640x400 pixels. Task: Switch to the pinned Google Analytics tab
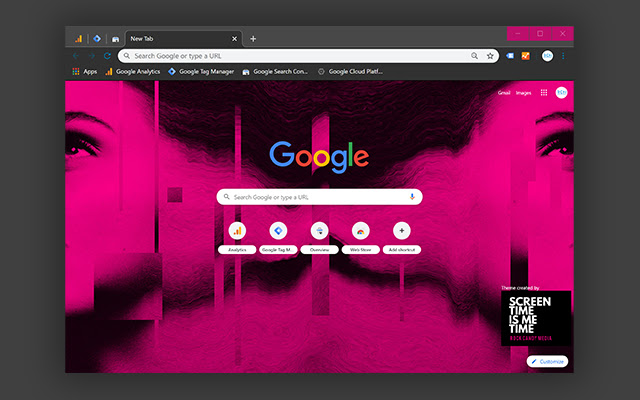78,39
